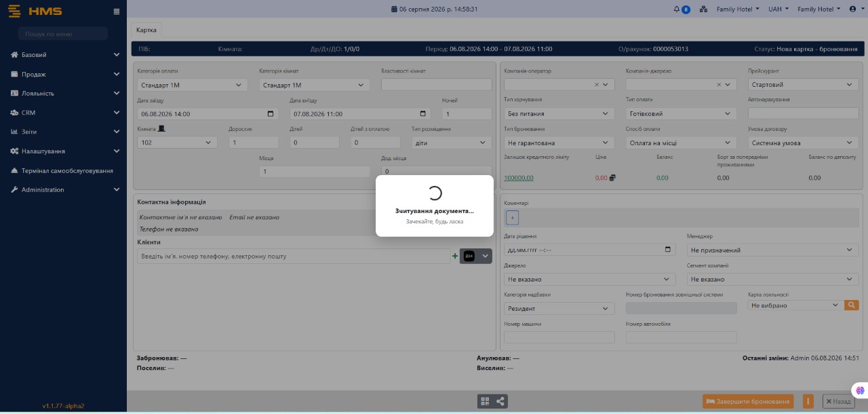Click the QR code icon in footer
This screenshot has width=868, height=414.
(484, 401)
